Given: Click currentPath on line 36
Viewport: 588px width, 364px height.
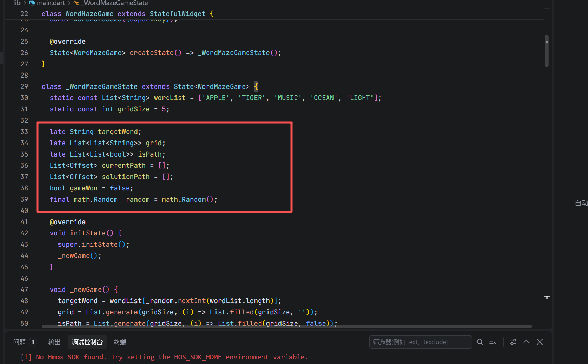Looking at the screenshot, I should pos(124,165).
